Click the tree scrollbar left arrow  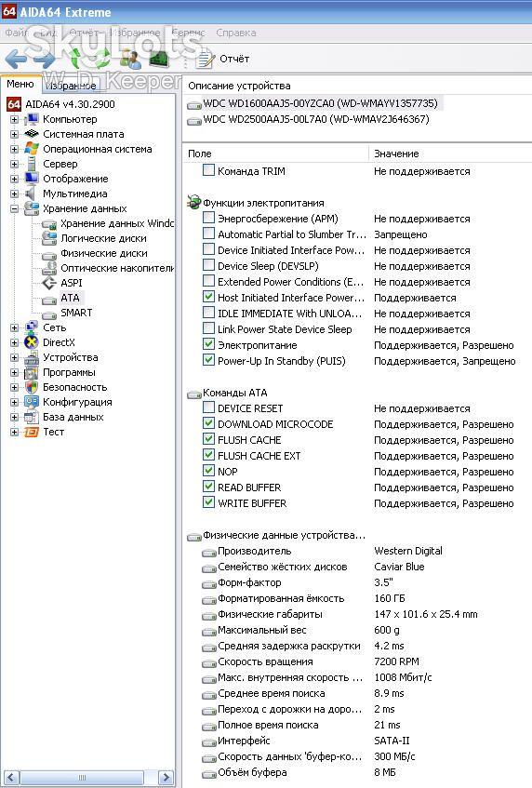(x=11, y=778)
